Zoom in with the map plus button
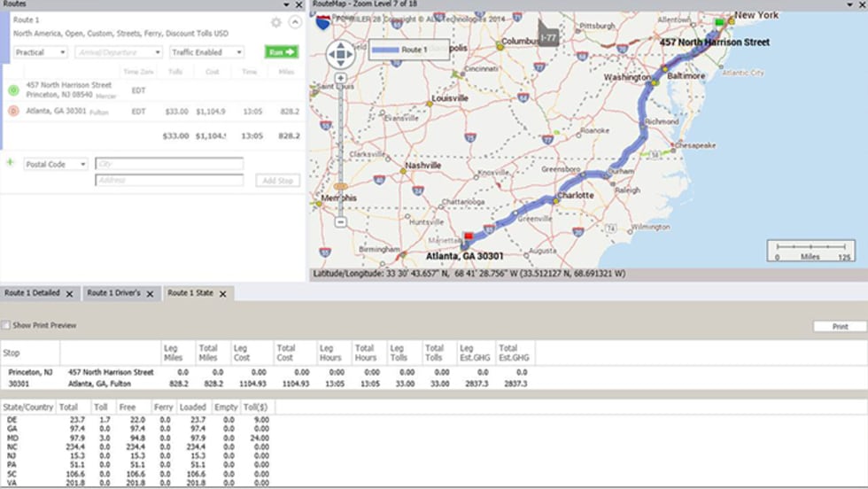The height and width of the screenshot is (489, 868). tap(340, 79)
